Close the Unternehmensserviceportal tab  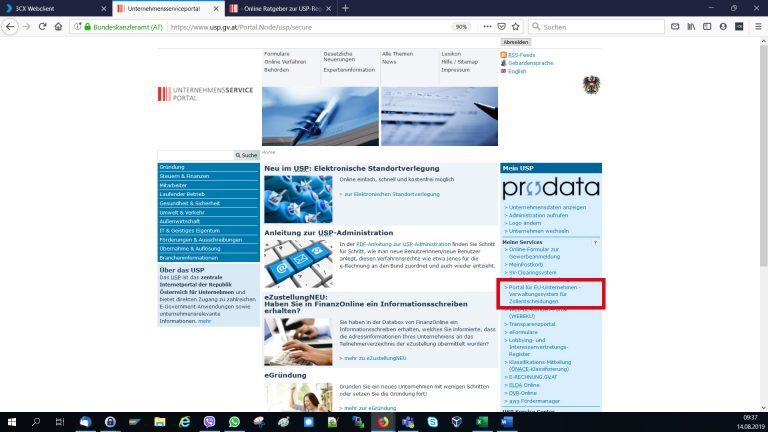[x=216, y=8]
